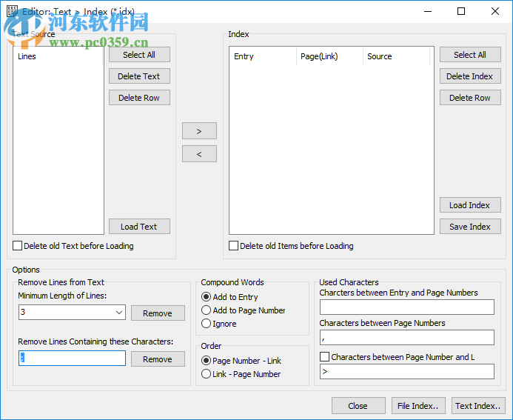The image size is (513, 420).
Task: Open File Index.. dialog
Action: pyautogui.click(x=418, y=406)
